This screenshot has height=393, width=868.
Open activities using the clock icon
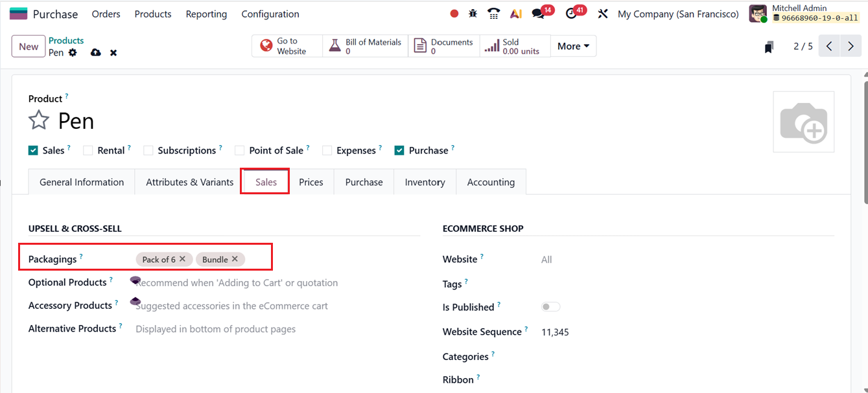click(x=570, y=12)
